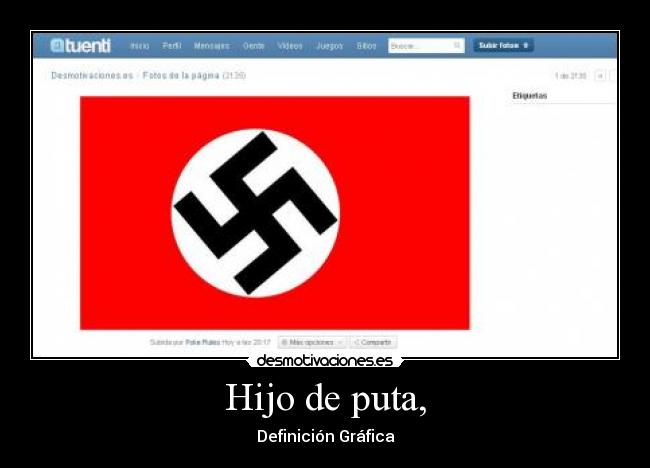Screen dimensions: 650x468
Task: Open the Fotos de la página link
Action: pyautogui.click(x=181, y=75)
